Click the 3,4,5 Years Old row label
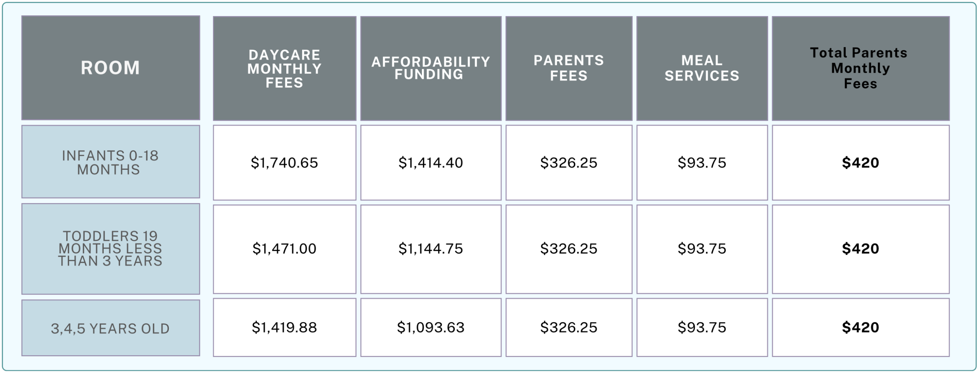Screen dimensions: 980x374 click(x=110, y=328)
